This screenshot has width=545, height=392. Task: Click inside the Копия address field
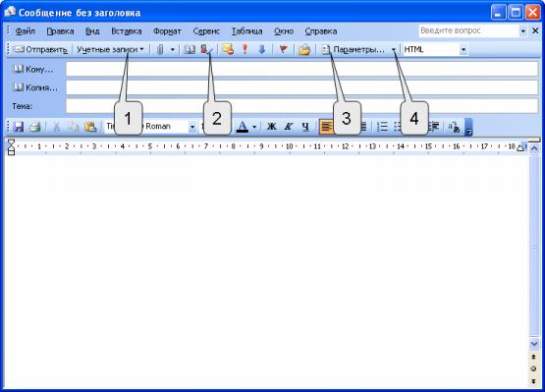click(x=301, y=87)
